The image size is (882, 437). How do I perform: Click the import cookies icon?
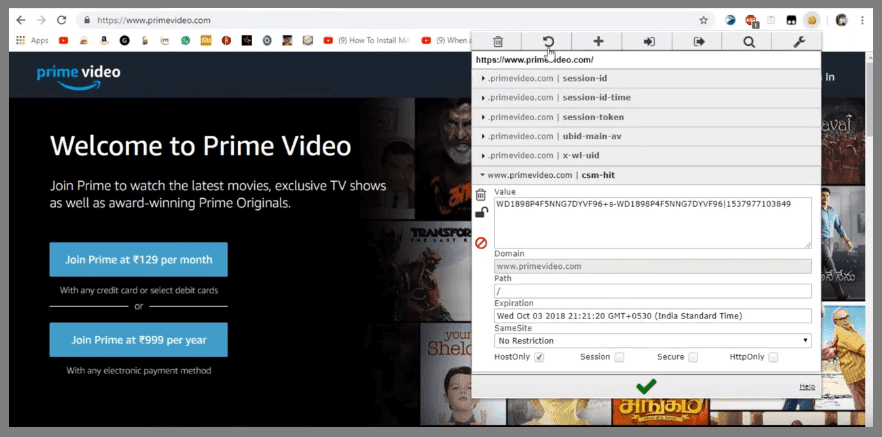(649, 42)
